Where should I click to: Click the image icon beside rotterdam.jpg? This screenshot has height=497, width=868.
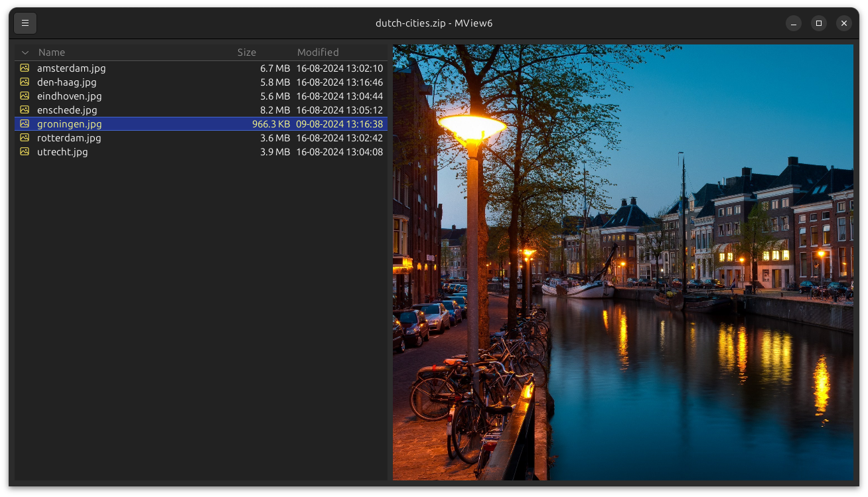(x=25, y=138)
